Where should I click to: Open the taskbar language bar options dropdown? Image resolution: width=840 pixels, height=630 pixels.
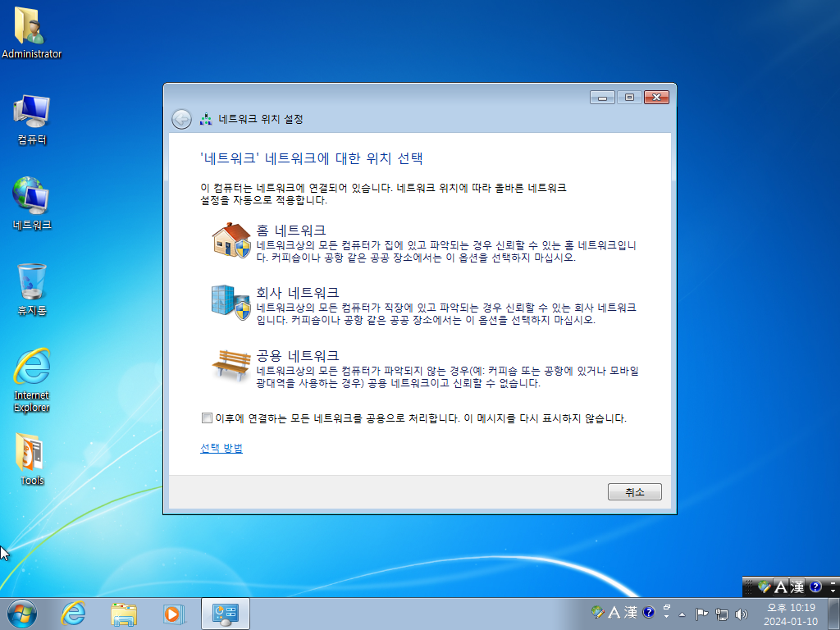pyautogui.click(x=666, y=617)
